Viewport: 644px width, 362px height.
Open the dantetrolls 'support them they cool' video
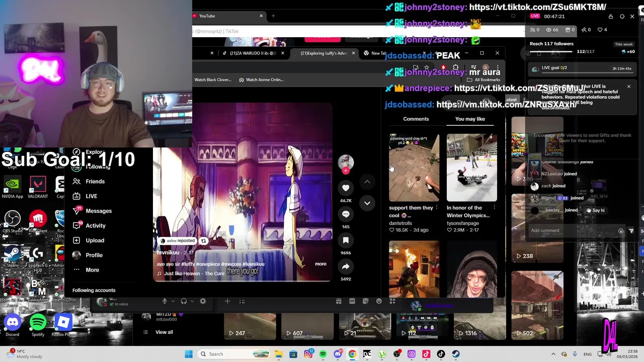414,167
